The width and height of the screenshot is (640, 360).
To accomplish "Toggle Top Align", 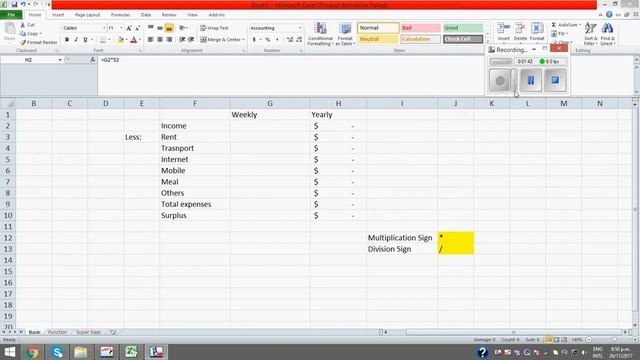I will click(x=151, y=28).
